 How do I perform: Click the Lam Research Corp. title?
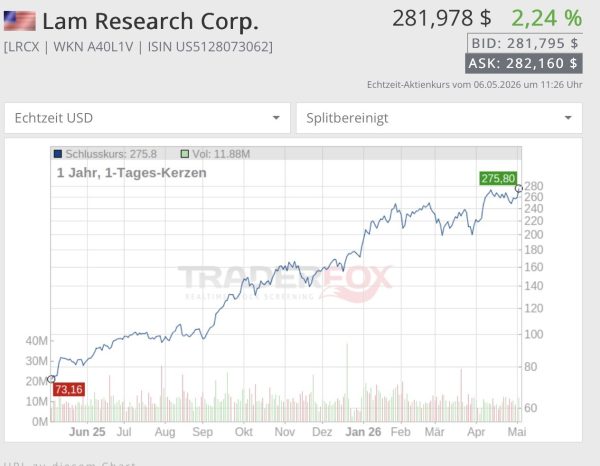coord(150,21)
